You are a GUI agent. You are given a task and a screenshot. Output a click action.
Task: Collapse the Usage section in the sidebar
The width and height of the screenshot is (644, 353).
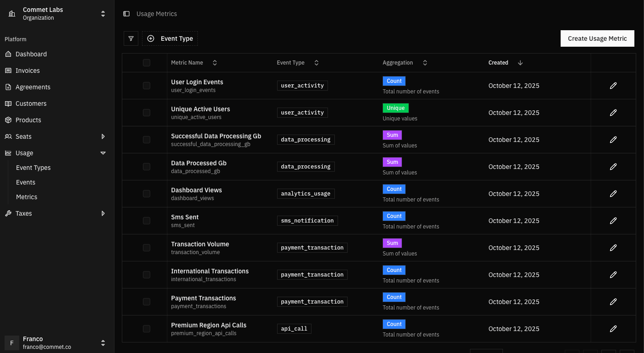[103, 153]
